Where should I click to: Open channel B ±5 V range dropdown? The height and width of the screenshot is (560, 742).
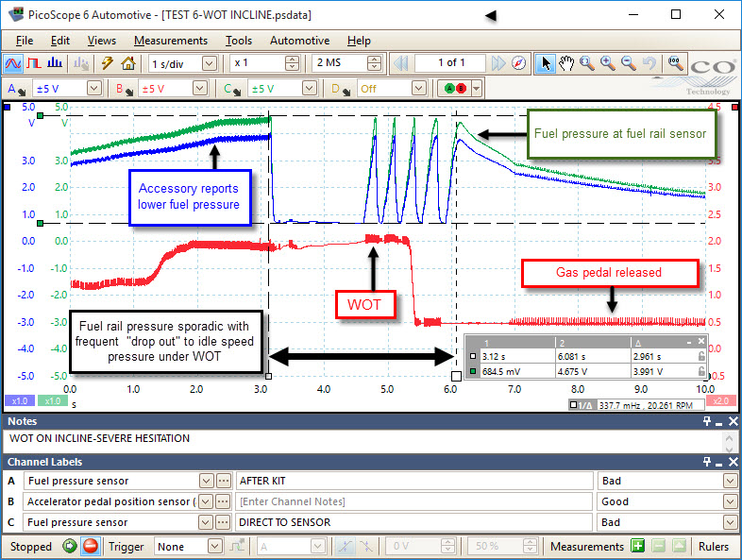click(200, 89)
